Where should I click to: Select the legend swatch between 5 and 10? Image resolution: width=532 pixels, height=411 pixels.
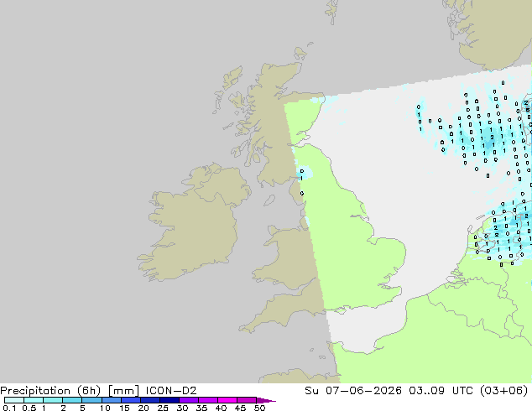coord(91,400)
